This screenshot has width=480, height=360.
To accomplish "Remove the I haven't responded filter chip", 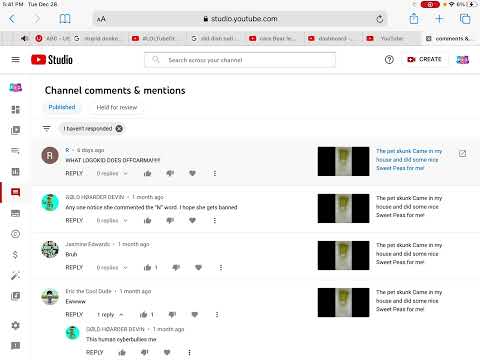I will click(x=119, y=128).
